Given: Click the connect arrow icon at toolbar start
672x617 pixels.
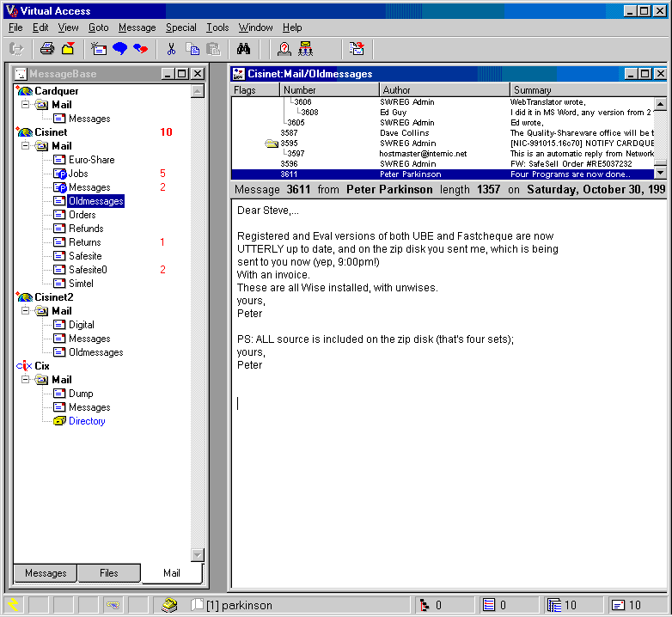Looking at the screenshot, I should tap(16, 49).
